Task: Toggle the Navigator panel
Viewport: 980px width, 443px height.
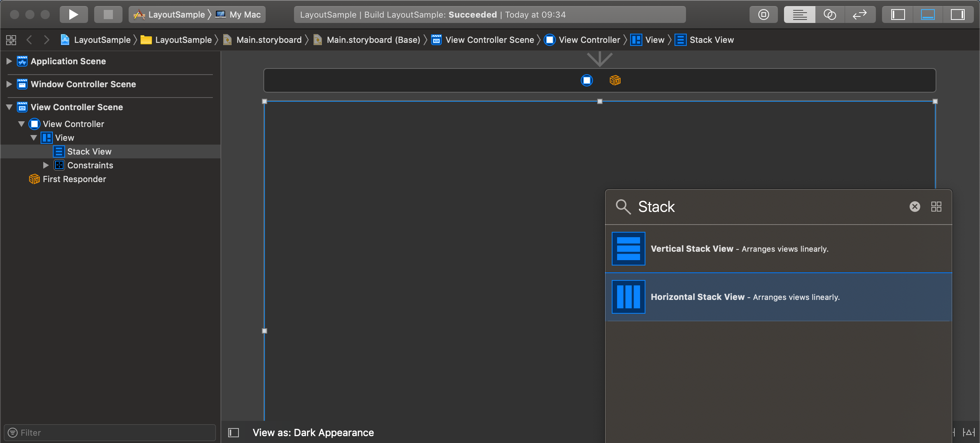Action: click(x=898, y=15)
